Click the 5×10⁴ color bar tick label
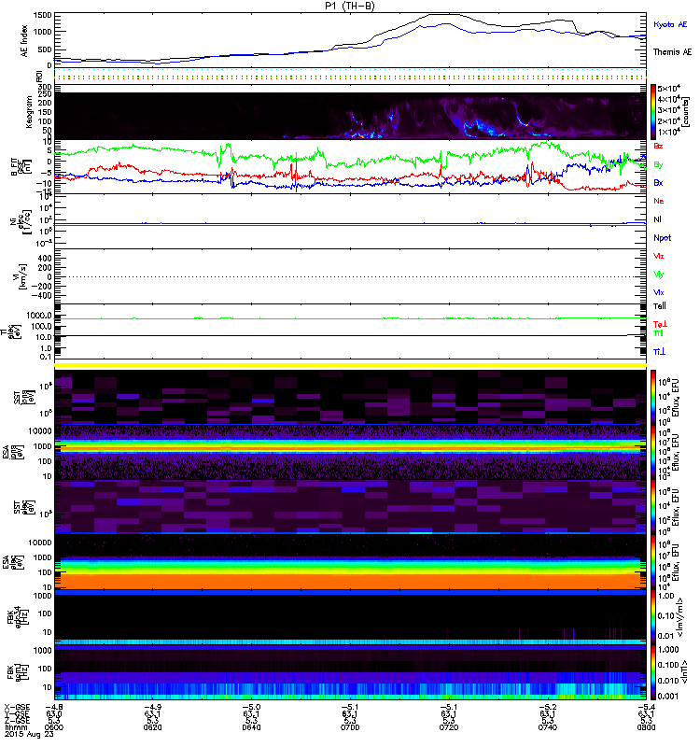 [669, 89]
